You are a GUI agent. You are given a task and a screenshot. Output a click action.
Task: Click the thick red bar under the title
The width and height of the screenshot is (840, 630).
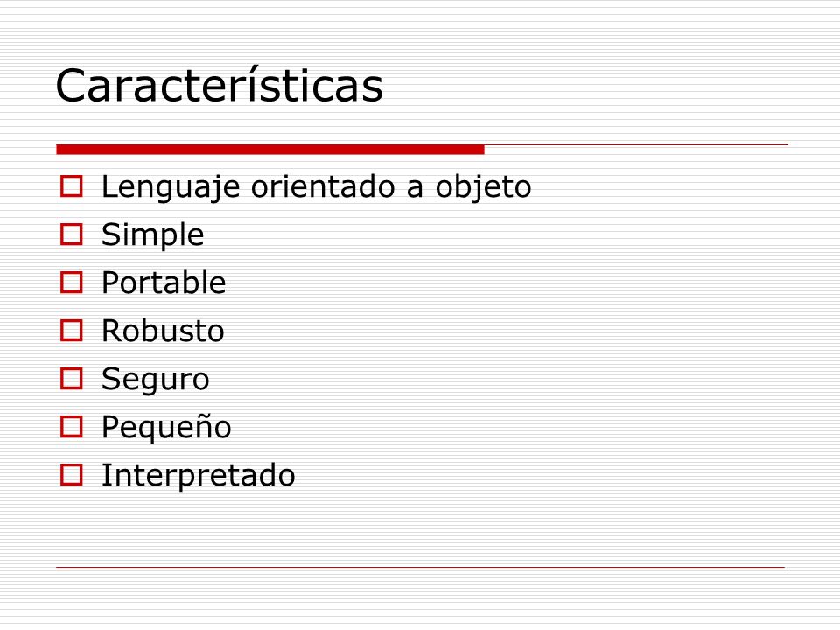(x=270, y=150)
